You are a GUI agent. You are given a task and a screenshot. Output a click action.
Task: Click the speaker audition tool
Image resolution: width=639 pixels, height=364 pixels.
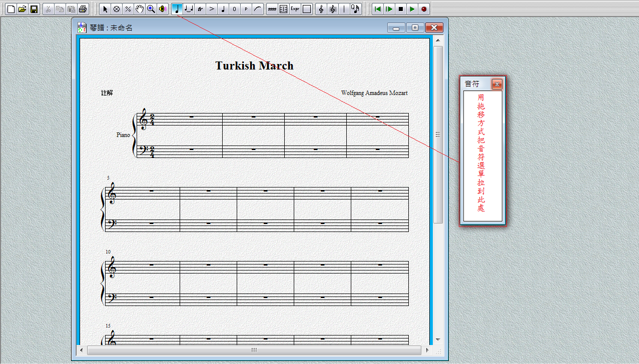162,9
